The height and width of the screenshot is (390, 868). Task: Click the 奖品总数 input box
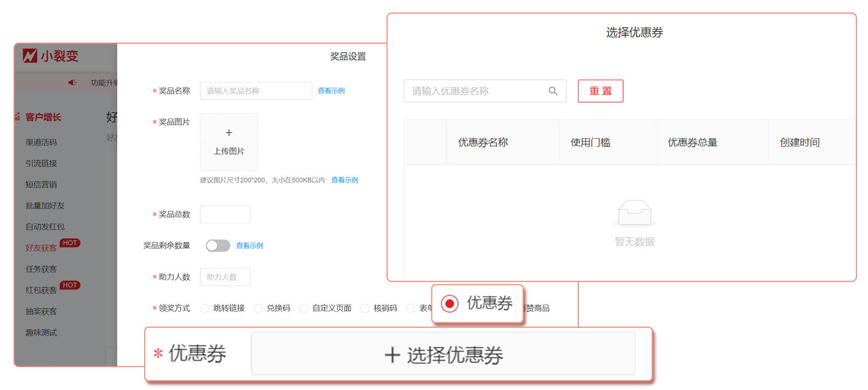click(225, 215)
